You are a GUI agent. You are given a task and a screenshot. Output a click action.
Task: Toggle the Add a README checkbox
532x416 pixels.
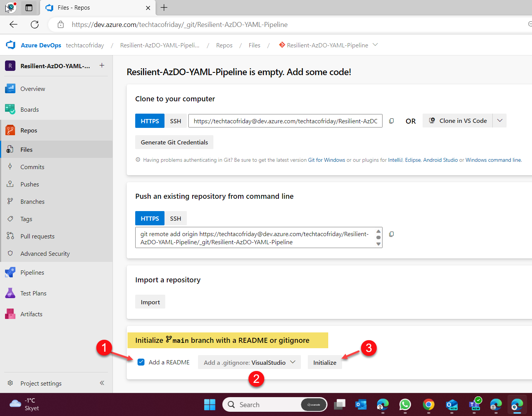pyautogui.click(x=141, y=362)
